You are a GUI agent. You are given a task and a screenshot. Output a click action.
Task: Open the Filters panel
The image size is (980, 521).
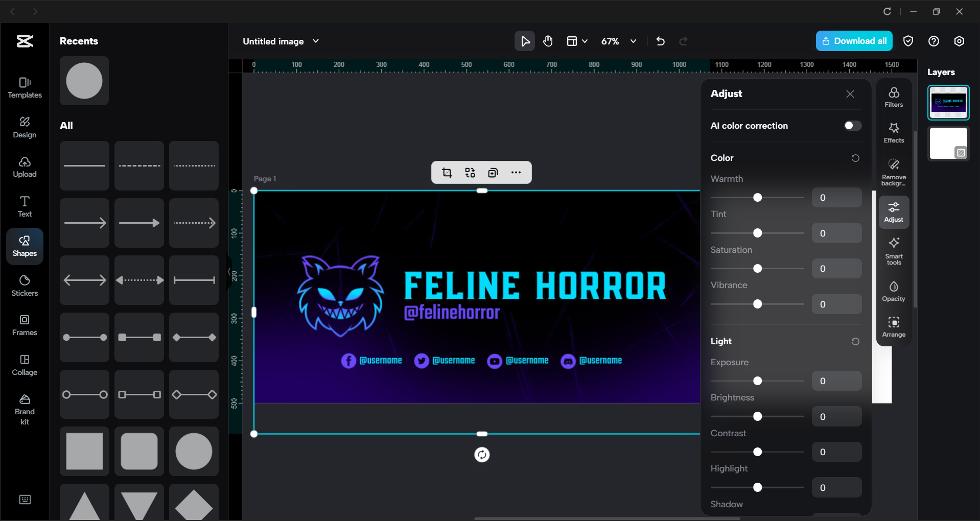[x=893, y=97]
